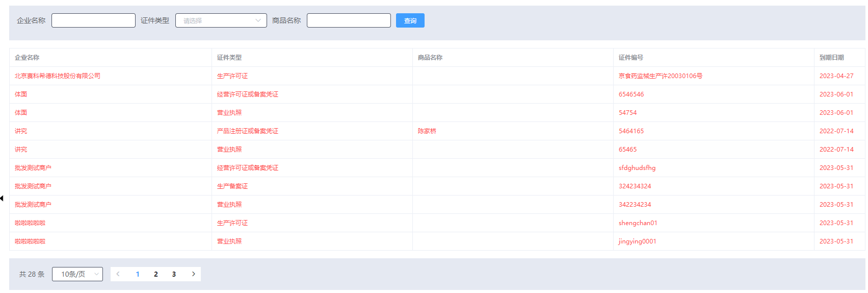
Task: Select certificate number jingying0001 cell
Action: 637,241
